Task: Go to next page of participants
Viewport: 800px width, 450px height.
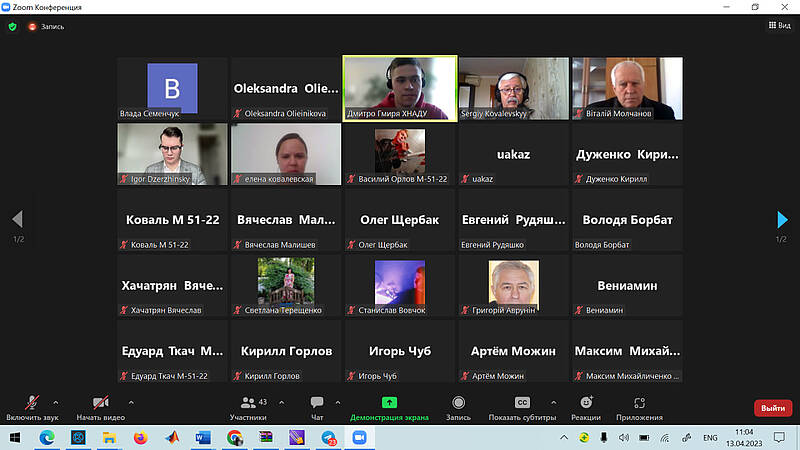Action: coord(783,220)
